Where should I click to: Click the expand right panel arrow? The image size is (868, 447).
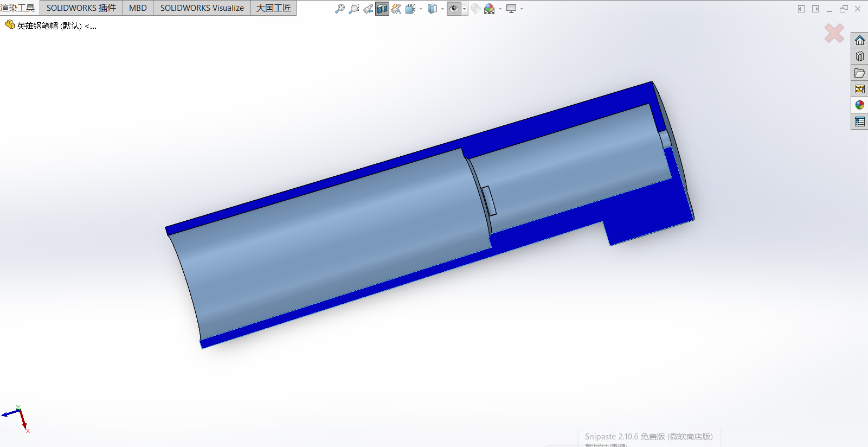click(x=815, y=9)
